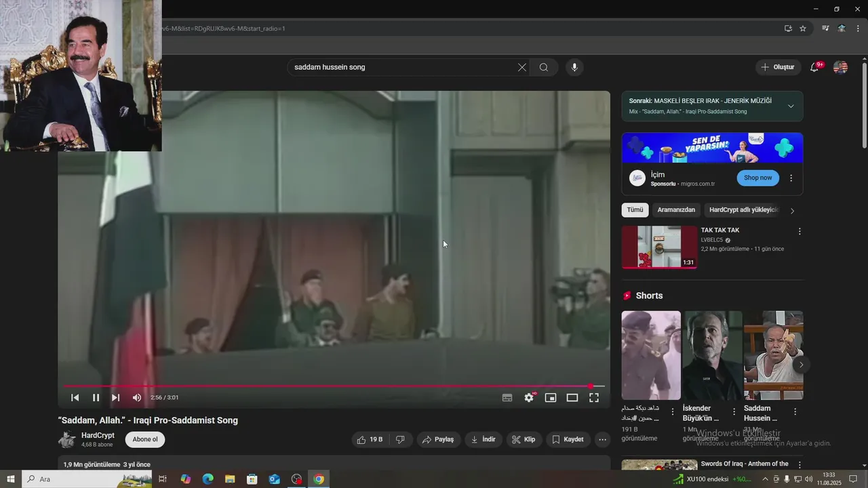Save video with Kaydet

point(568,439)
